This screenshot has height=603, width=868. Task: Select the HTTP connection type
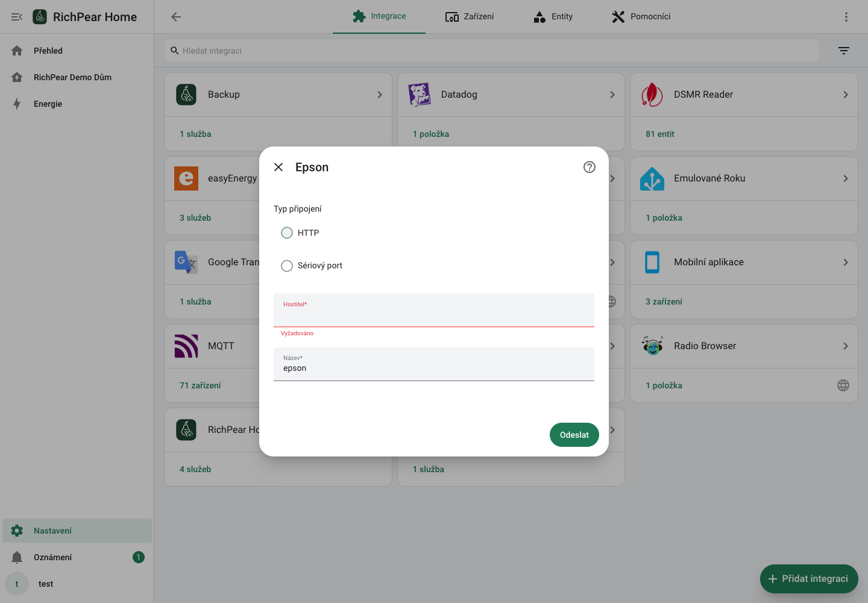(x=287, y=233)
